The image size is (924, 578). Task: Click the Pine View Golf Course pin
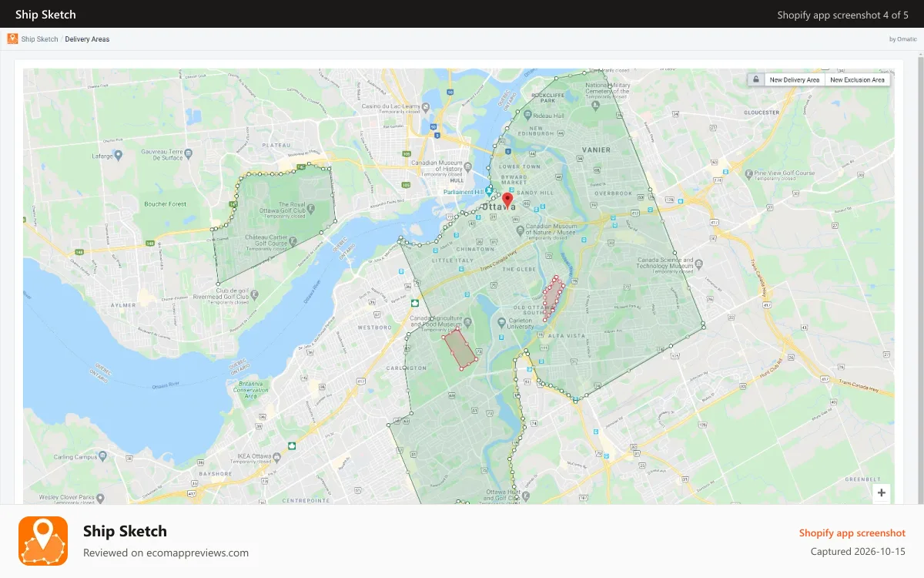tap(749, 175)
